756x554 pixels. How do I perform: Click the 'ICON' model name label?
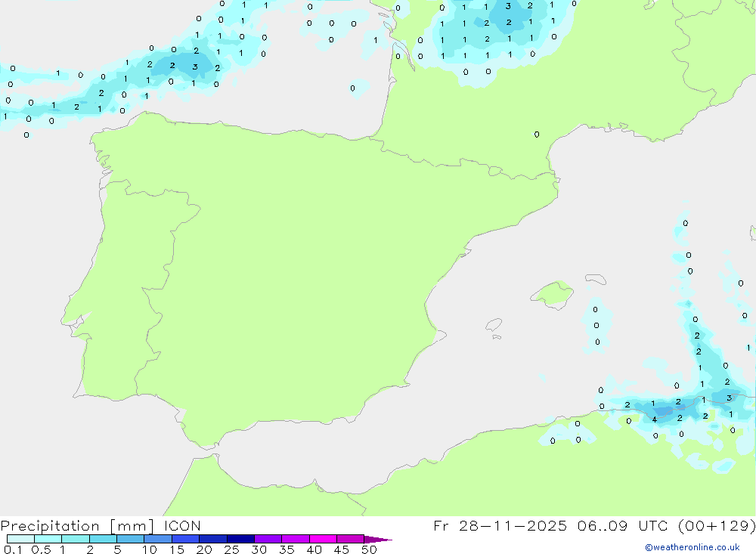point(182,526)
